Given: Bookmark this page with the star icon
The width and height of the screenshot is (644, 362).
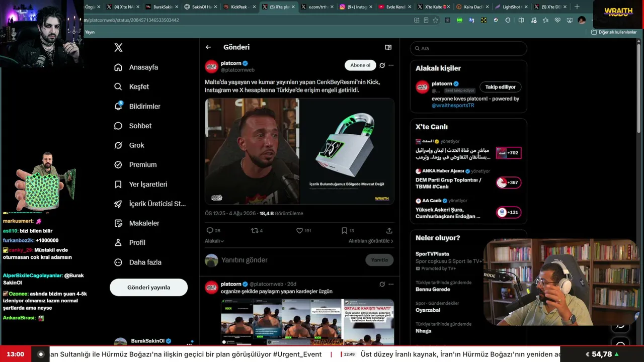Looking at the screenshot, I should point(435,20).
